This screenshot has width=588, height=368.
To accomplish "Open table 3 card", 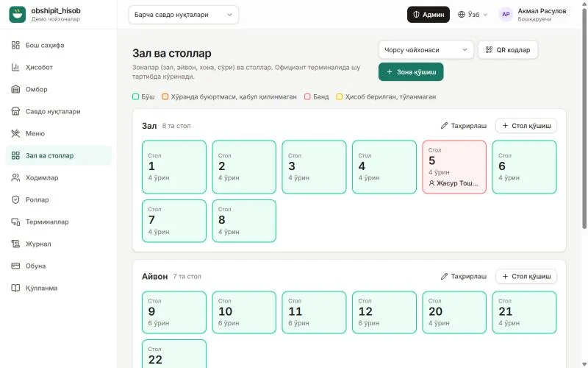I will (x=315, y=167).
